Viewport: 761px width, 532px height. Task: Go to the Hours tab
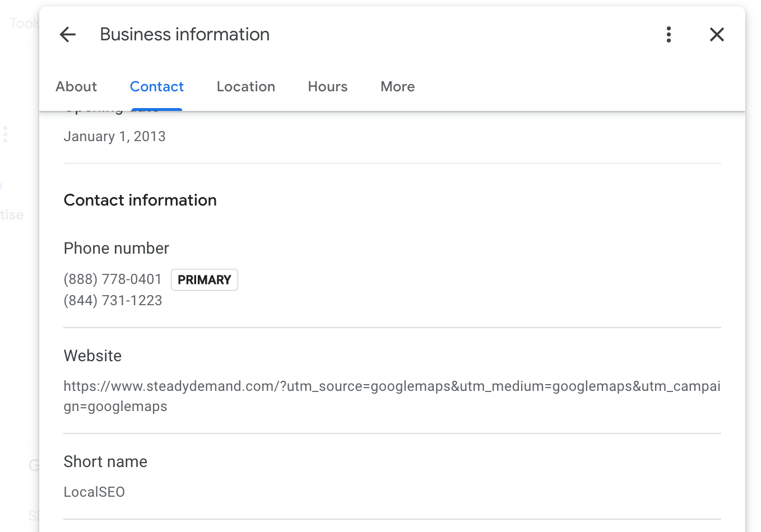point(328,87)
